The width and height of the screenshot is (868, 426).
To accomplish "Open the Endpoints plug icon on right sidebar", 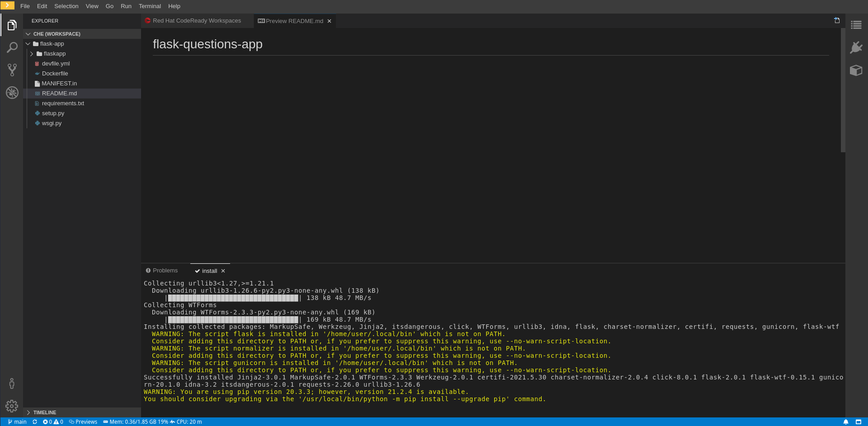I will pos(856,47).
